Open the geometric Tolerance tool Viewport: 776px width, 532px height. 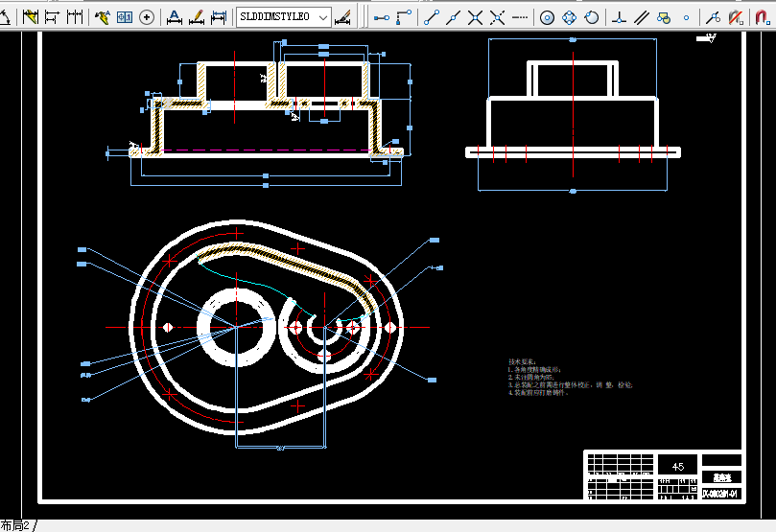coord(125,17)
